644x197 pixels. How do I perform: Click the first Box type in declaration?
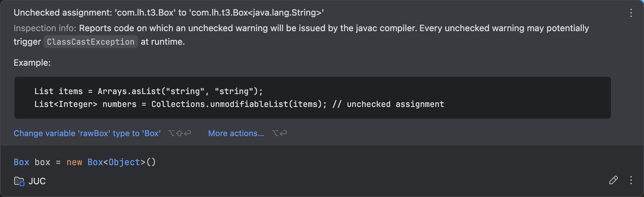21,162
